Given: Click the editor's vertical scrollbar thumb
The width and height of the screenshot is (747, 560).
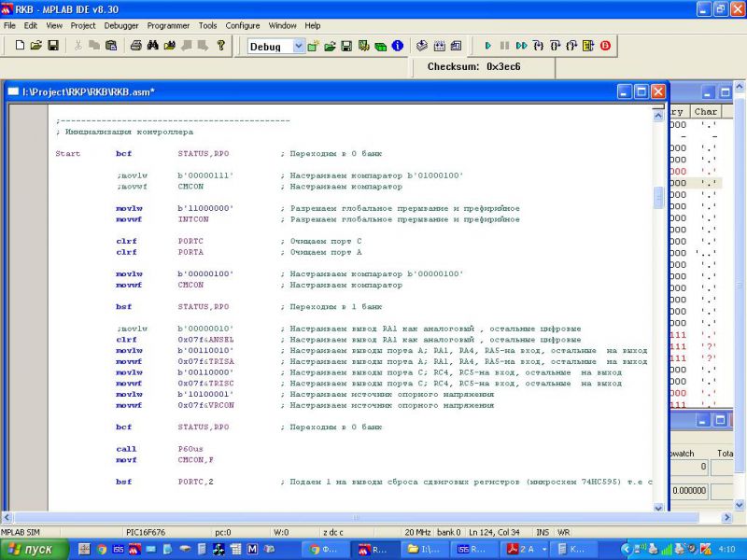Looking at the screenshot, I should [x=658, y=197].
